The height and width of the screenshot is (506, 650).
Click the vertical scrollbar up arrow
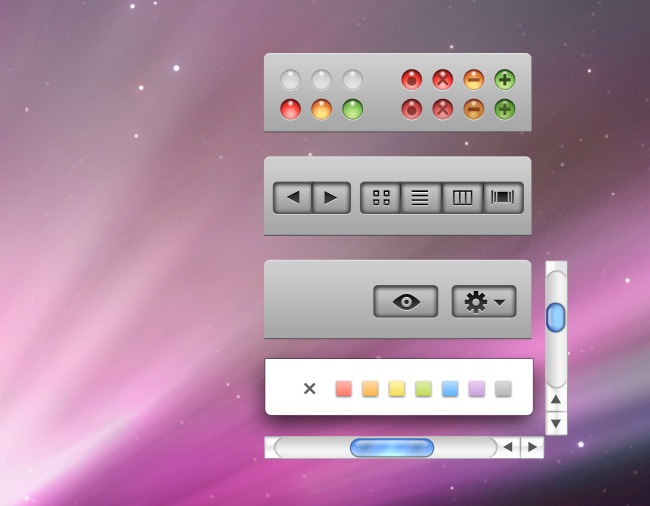556,400
